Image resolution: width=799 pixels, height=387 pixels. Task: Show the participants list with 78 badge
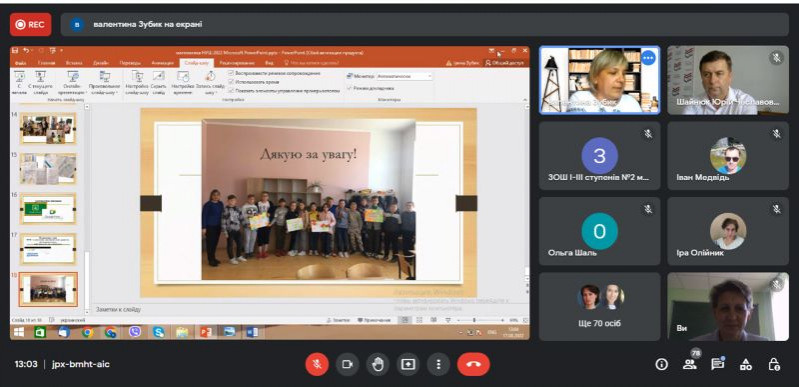coord(690,363)
